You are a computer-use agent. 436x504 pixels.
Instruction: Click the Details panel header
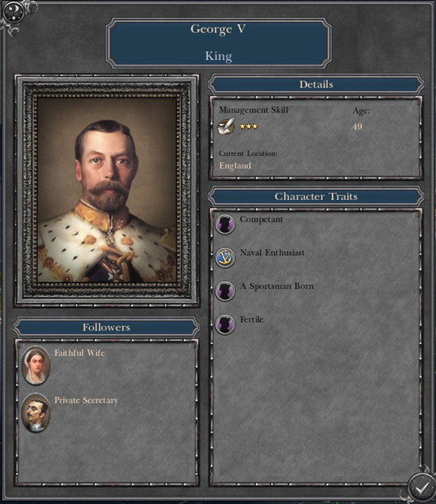pyautogui.click(x=316, y=84)
